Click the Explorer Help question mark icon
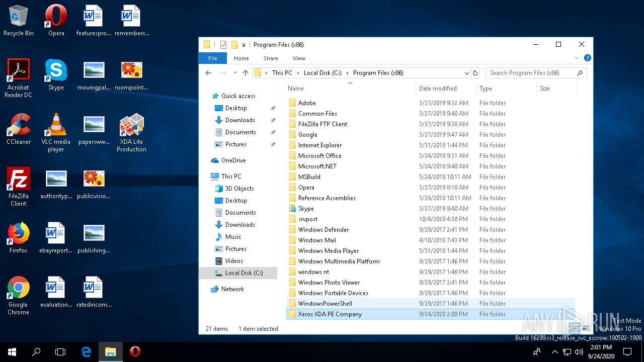 click(x=587, y=58)
